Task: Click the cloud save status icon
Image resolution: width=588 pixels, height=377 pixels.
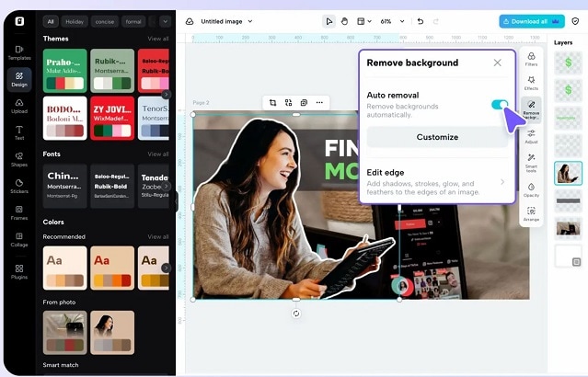Action: click(190, 21)
